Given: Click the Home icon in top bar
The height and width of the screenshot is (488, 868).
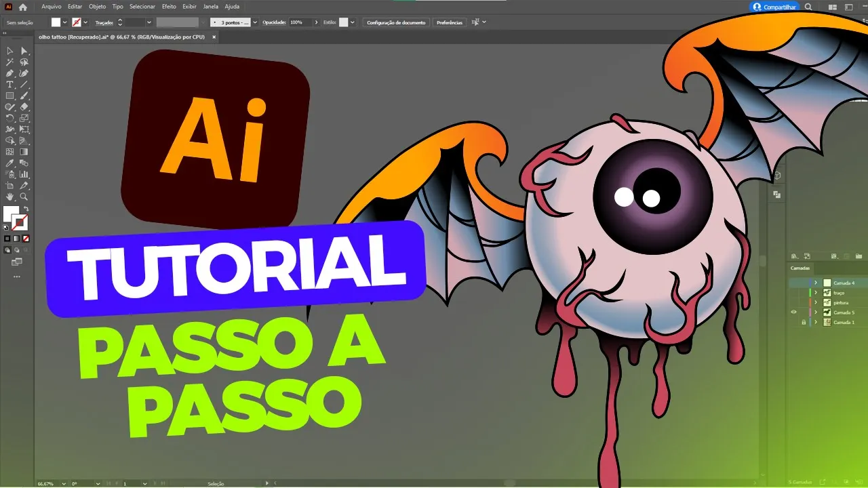Looking at the screenshot, I should click(x=23, y=7).
